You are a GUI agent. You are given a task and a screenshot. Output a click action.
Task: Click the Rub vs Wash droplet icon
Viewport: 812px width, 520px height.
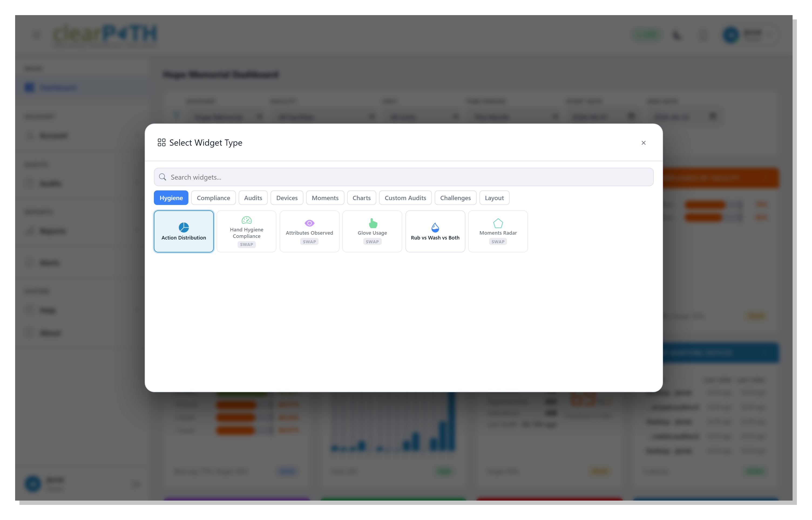click(x=435, y=227)
